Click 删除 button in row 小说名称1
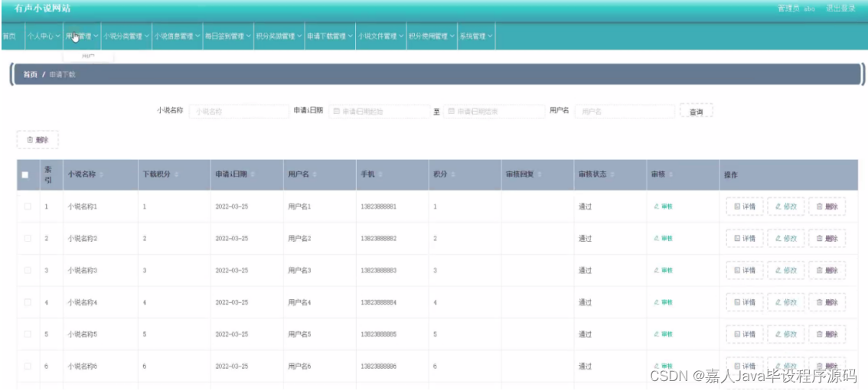This screenshot has height=391, width=868. point(827,207)
